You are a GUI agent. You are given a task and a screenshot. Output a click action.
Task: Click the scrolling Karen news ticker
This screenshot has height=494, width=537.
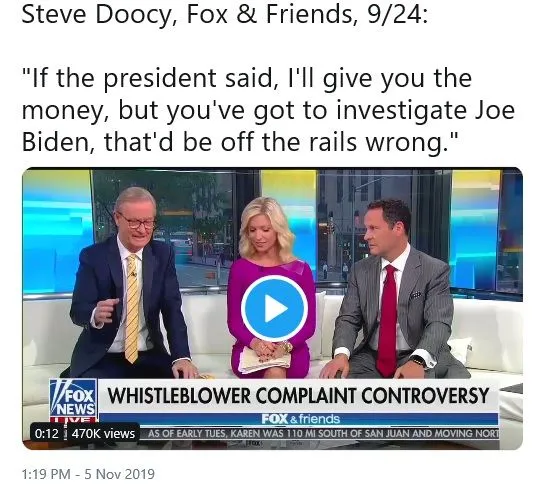point(322,433)
